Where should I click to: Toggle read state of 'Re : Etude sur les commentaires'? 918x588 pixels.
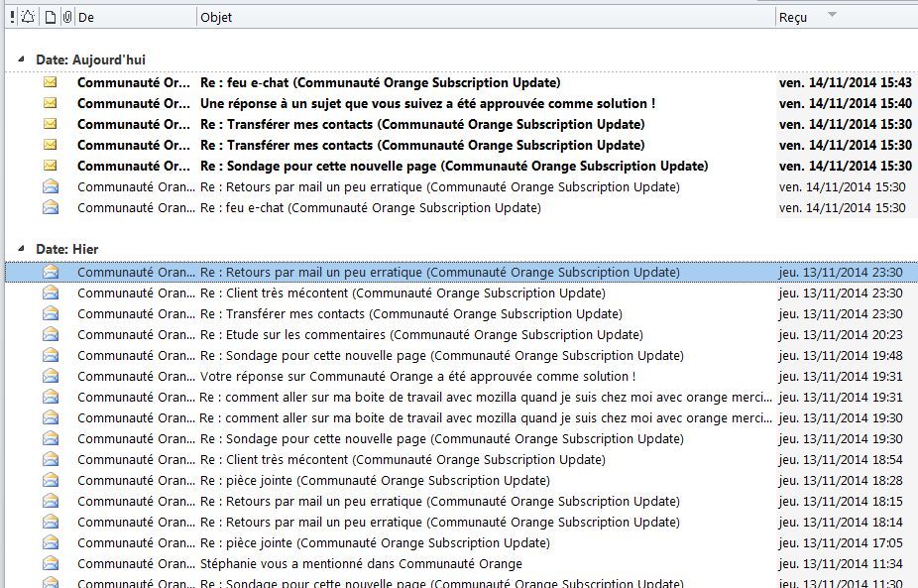(x=50, y=334)
